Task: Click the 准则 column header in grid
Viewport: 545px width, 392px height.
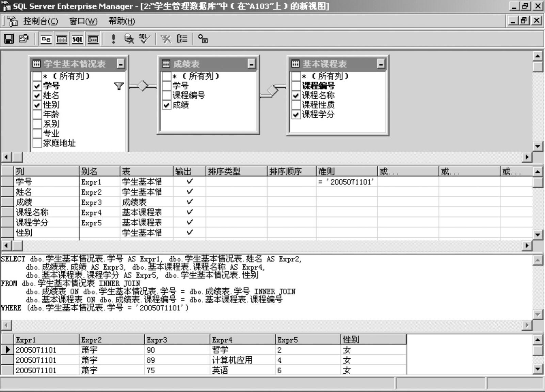Action: [347, 171]
